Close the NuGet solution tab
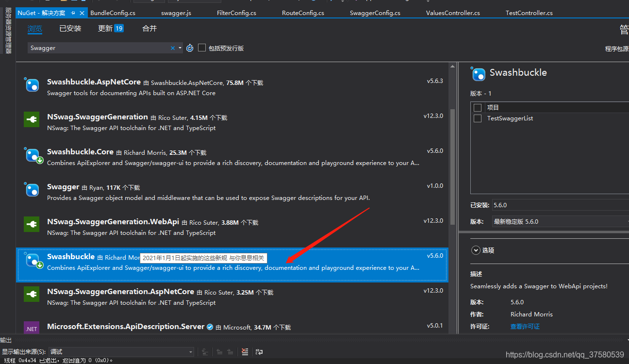Viewport: 629px width, 364px height. coord(82,13)
